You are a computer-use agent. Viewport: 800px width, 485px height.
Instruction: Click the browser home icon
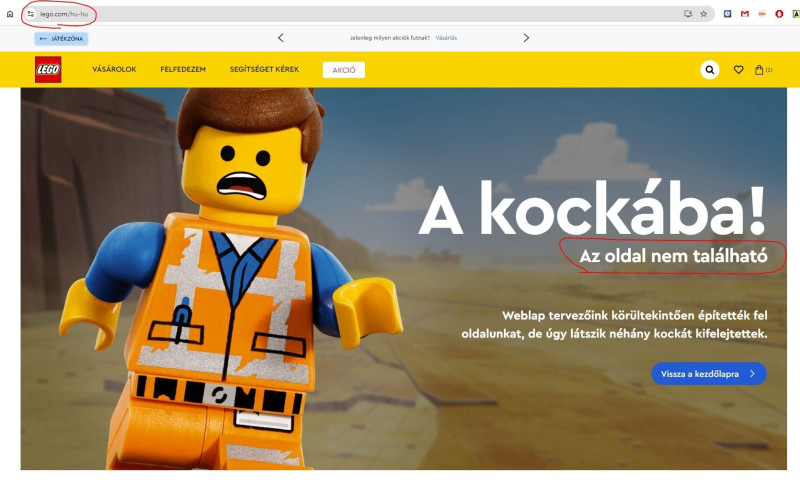coord(10,14)
